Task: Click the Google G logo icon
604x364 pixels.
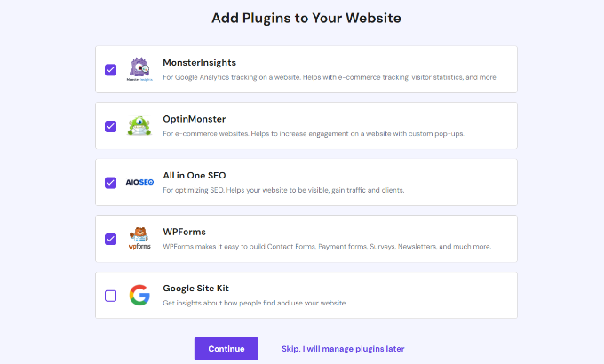Action: pyautogui.click(x=139, y=296)
